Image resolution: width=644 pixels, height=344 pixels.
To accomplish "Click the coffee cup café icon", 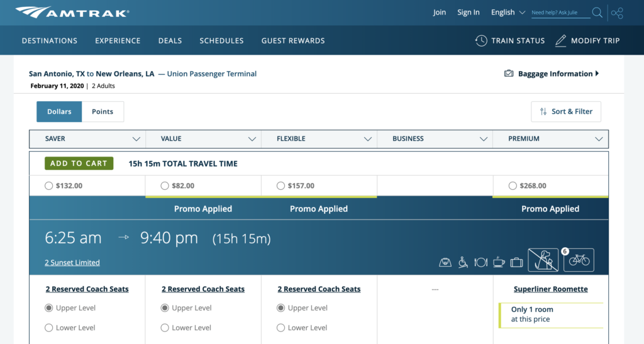I will pos(499,262).
